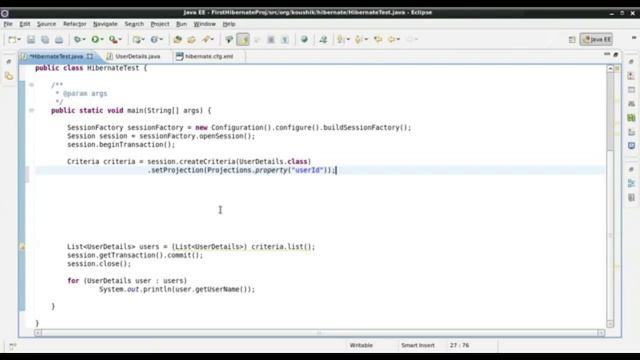640x360 pixels.
Task: Open the Debug dropdown arrow
Action: pyautogui.click(x=83, y=40)
